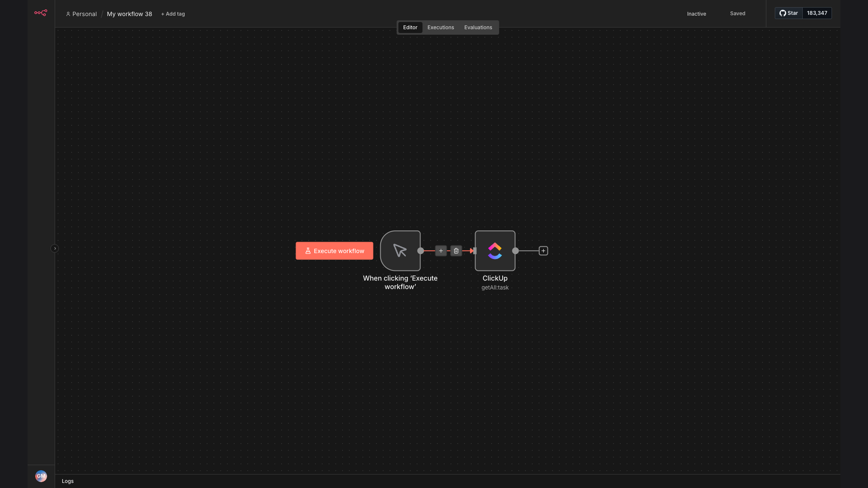Delete the connection with trash icon
The width and height of the screenshot is (868, 488).
456,251
